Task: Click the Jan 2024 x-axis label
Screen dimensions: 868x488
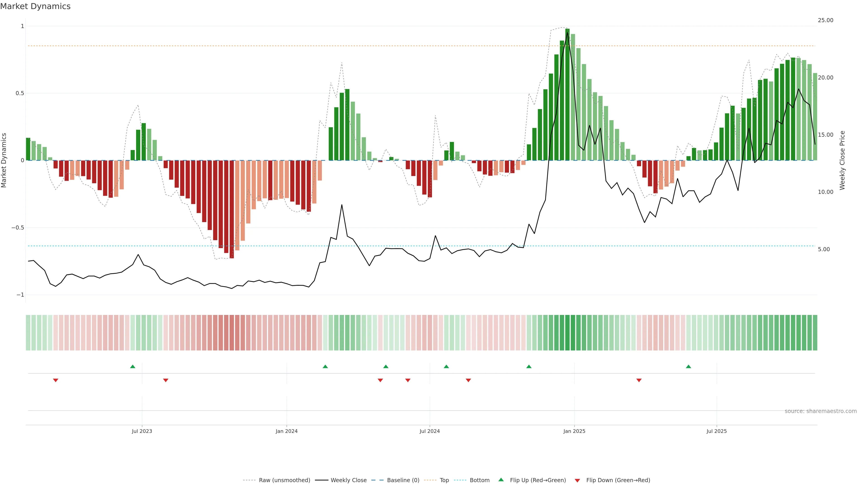Action: (286, 431)
